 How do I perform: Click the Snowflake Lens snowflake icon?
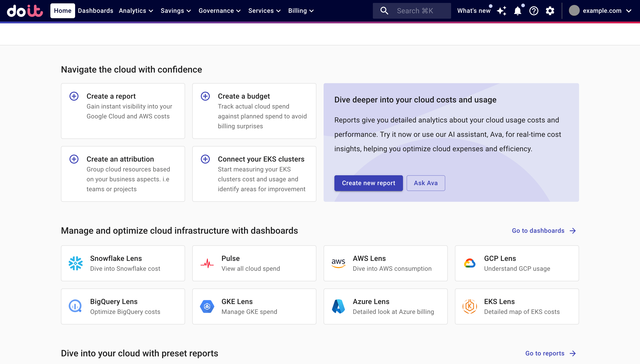click(x=76, y=263)
